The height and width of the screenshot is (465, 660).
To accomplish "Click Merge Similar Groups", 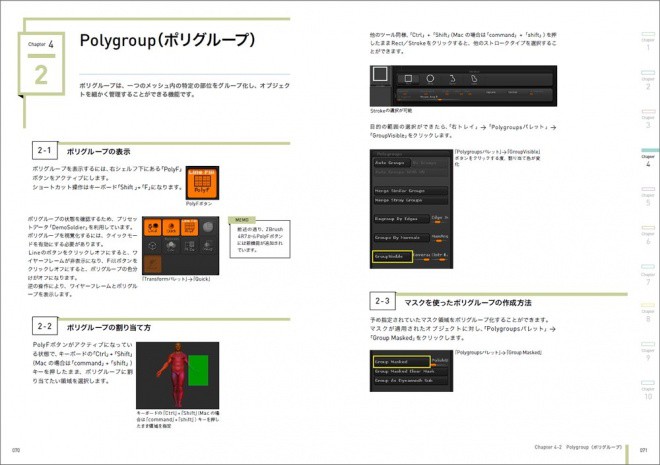I will pyautogui.click(x=410, y=191).
